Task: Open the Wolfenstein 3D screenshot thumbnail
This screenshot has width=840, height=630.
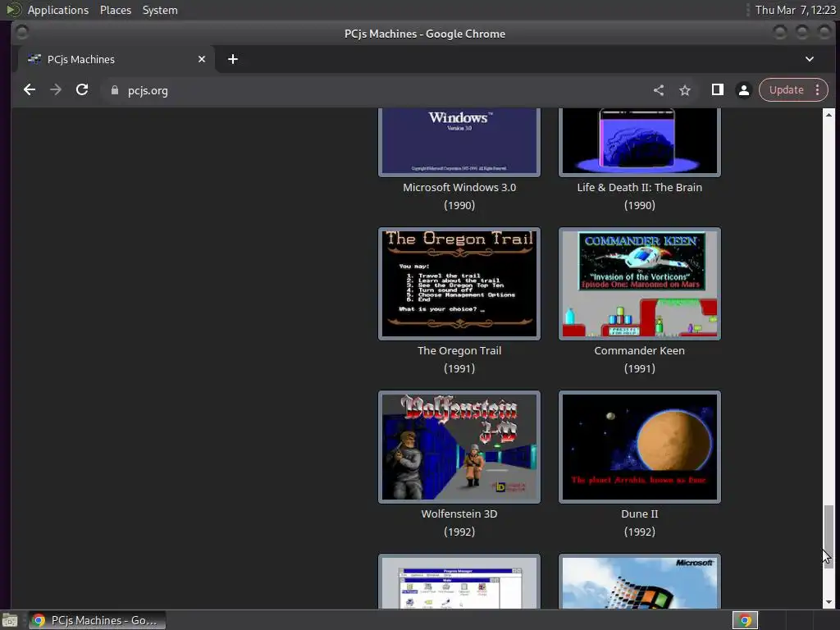Action: click(459, 447)
